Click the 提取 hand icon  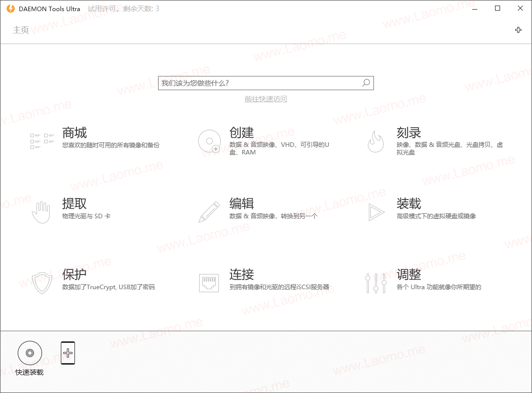point(41,212)
